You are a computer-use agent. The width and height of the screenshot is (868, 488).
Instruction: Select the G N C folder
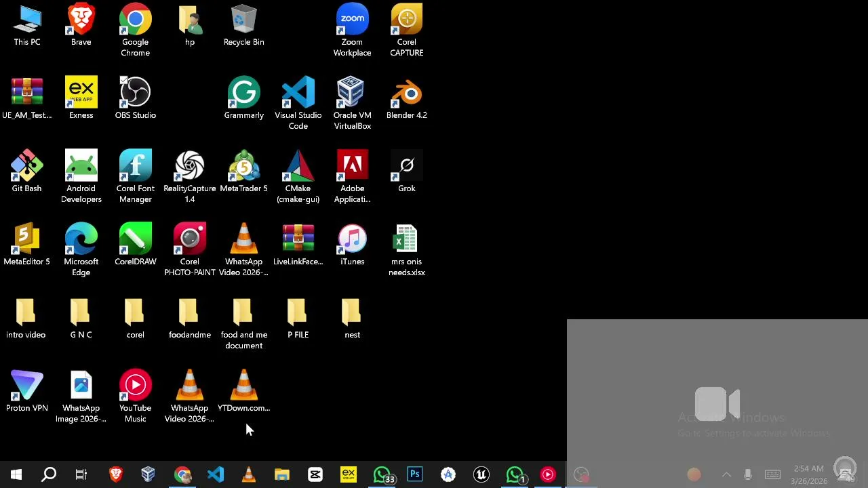point(81,319)
